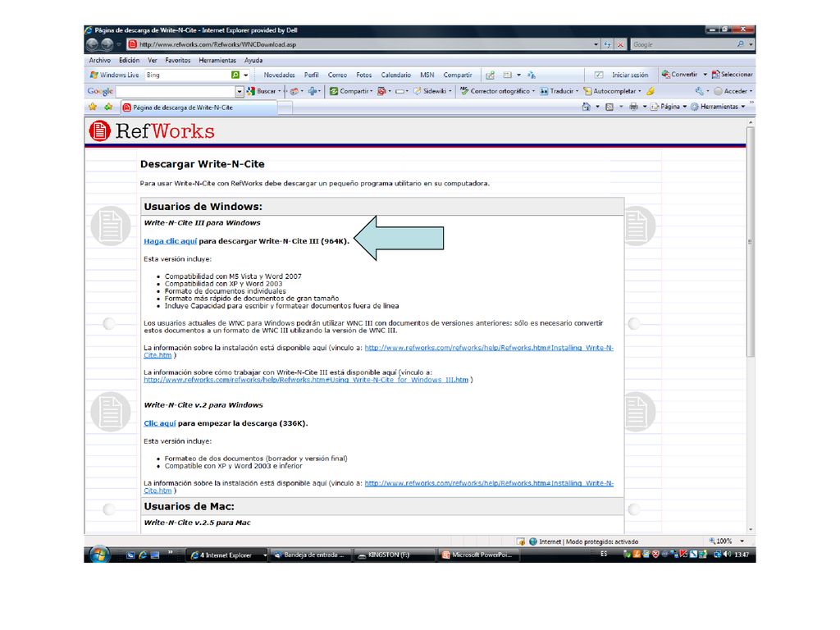Click the Google Buscar button
The height and width of the screenshot is (630, 840).
point(263,91)
